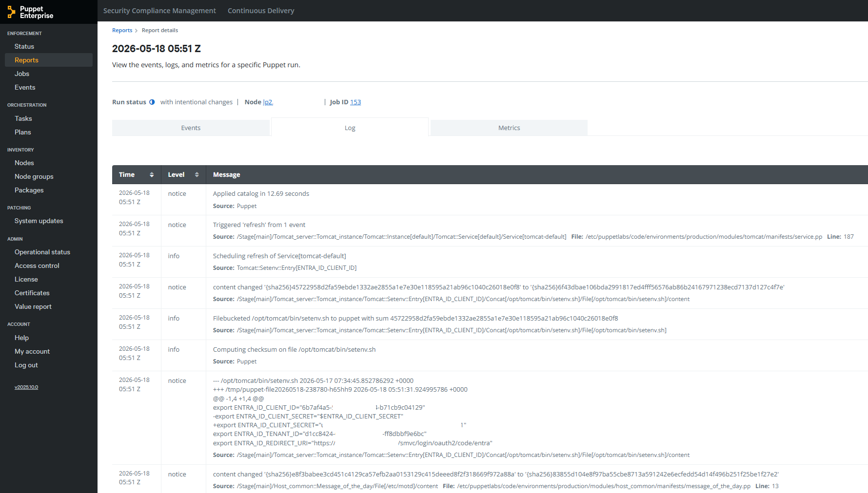Go to Status in the sidebar

24,46
